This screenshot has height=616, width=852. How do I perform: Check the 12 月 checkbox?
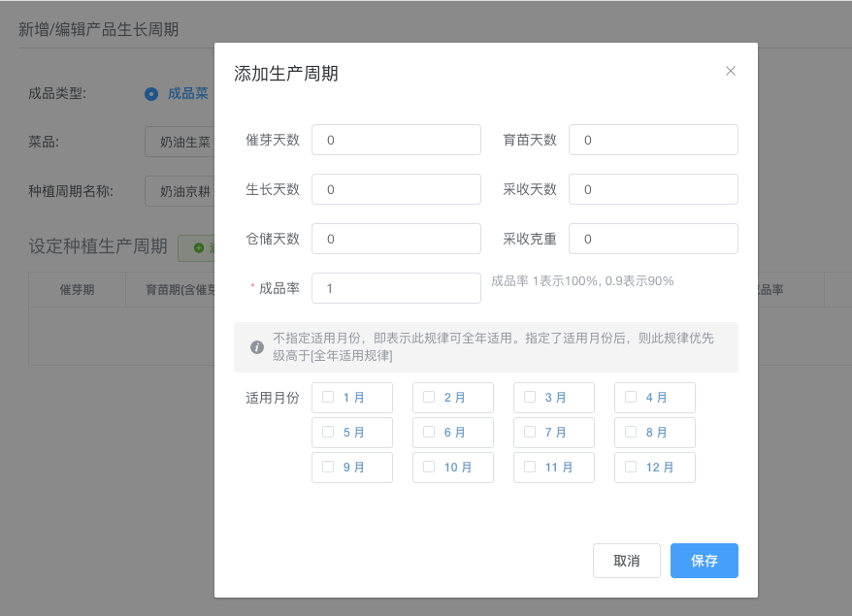pyautogui.click(x=631, y=467)
